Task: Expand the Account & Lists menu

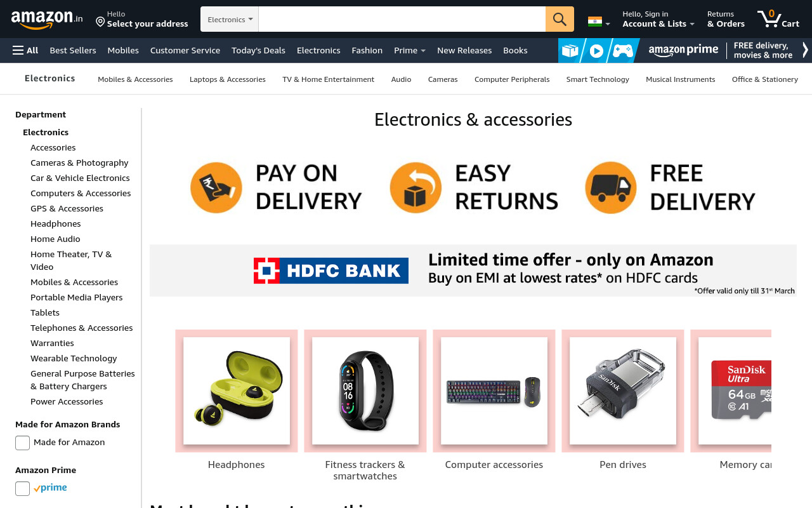Action: click(x=658, y=19)
